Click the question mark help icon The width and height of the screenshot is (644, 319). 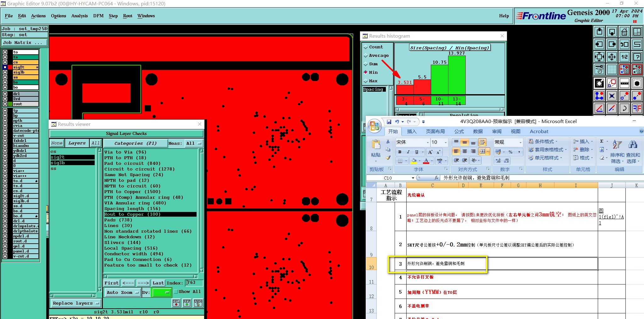click(x=637, y=57)
